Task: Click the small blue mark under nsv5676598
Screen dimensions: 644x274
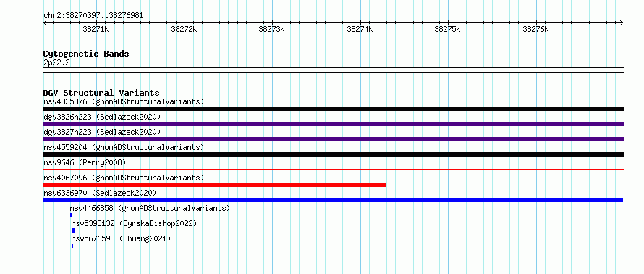Action: click(x=72, y=246)
